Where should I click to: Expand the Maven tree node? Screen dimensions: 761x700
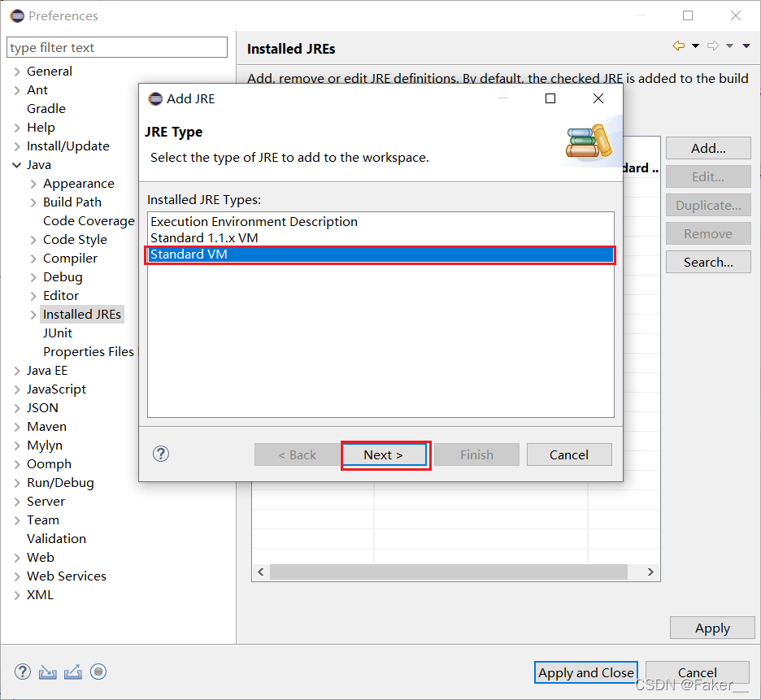17,427
